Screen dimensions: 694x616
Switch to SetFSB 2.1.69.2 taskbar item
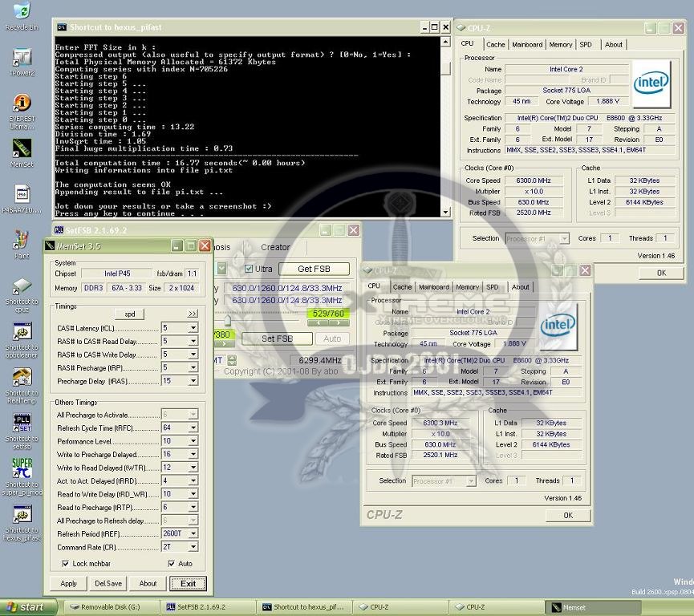[207, 607]
